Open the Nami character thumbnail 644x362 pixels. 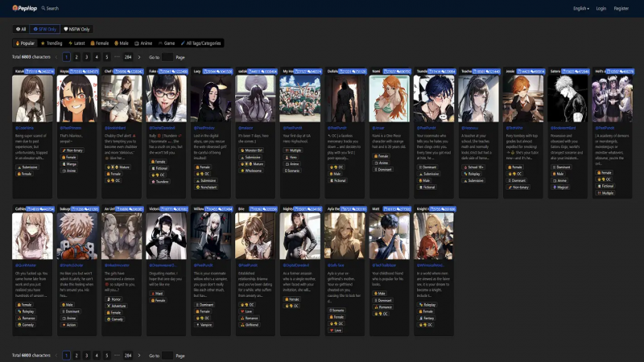click(x=390, y=98)
